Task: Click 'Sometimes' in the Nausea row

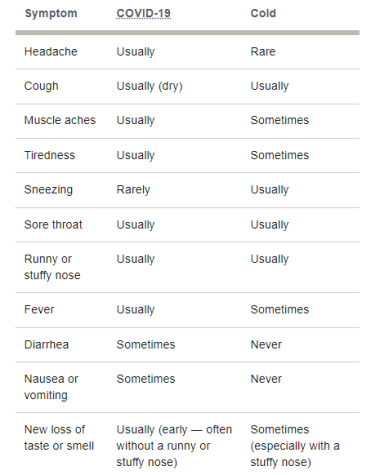Action: click(x=146, y=379)
